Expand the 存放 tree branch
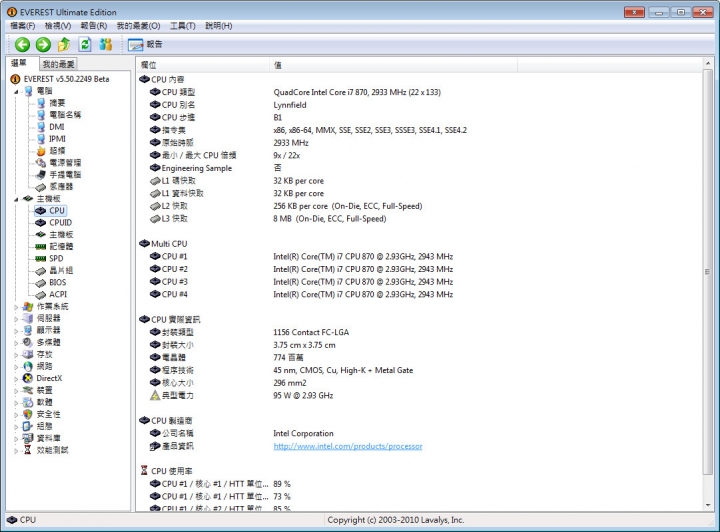This screenshot has height=532, width=720. pyautogui.click(x=16, y=354)
